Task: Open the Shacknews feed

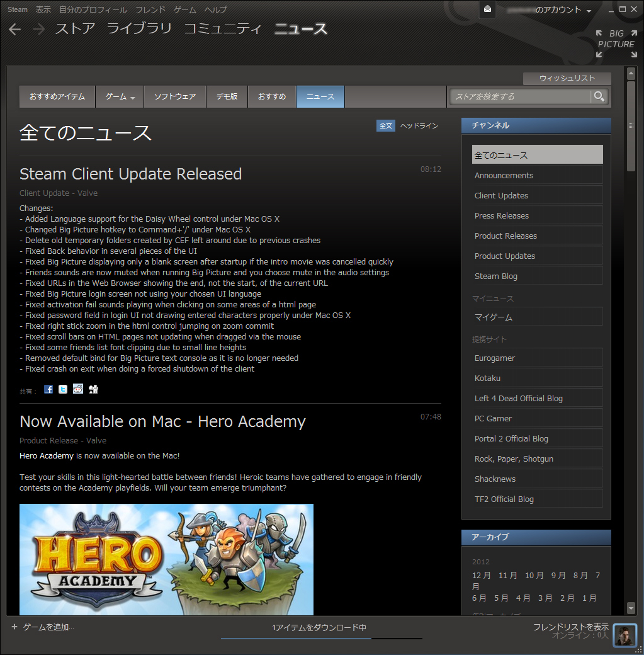Action: 537,479
